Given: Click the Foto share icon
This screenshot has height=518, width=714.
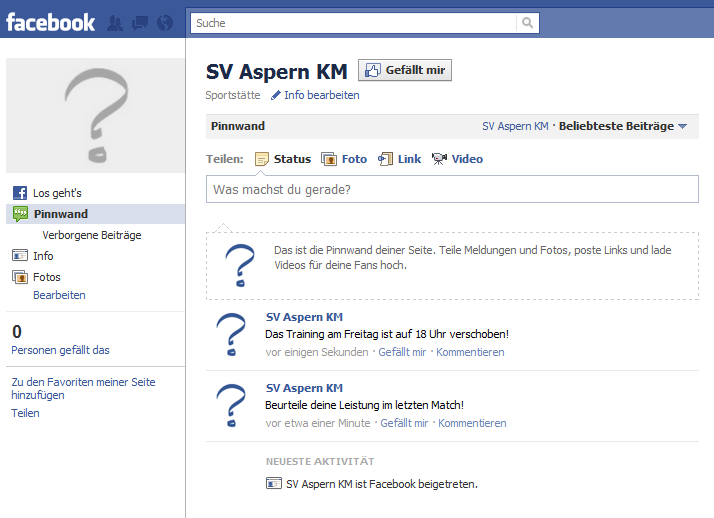Looking at the screenshot, I should (329, 159).
